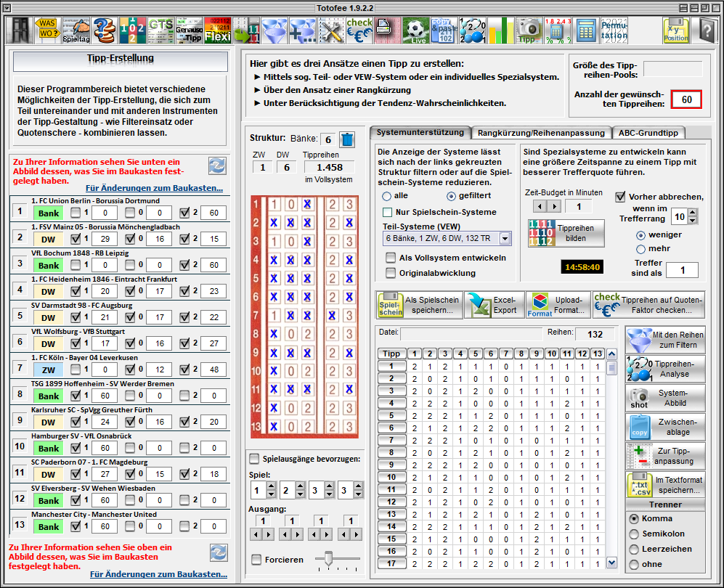Decrease Trefferrang value with down arrow
Image resolution: width=724 pixels, height=588 pixels.
coord(692,220)
